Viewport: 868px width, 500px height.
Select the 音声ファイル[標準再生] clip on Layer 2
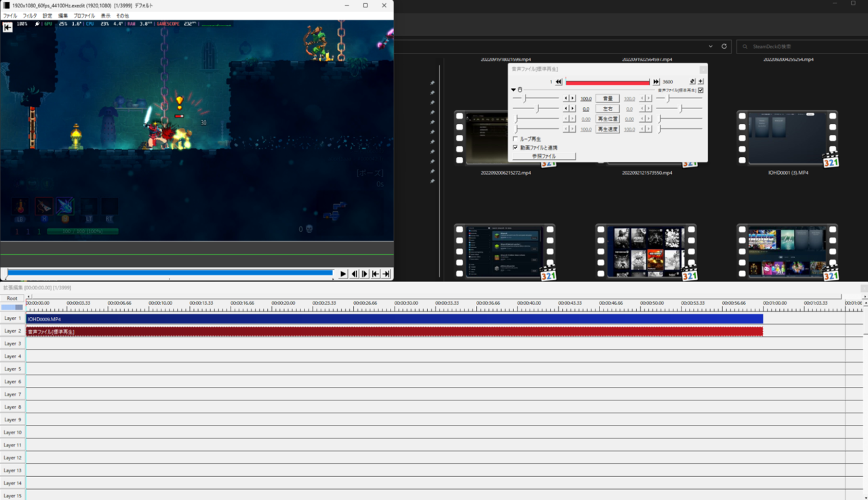click(x=395, y=331)
